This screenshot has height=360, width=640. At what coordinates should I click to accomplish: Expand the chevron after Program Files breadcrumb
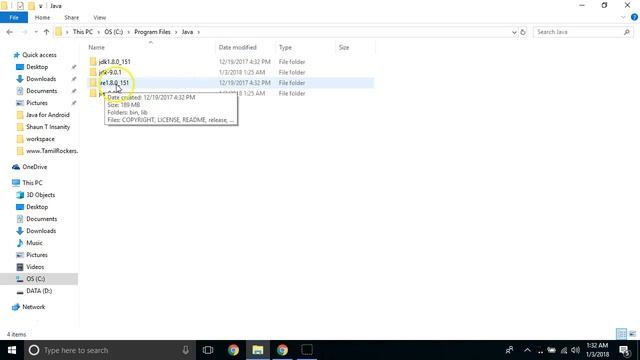(x=176, y=32)
